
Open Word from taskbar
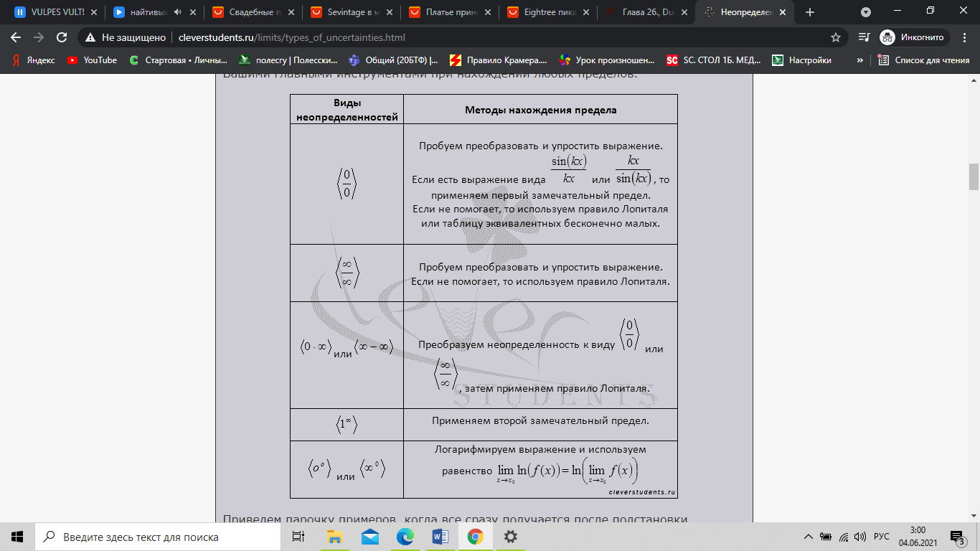coord(440,537)
